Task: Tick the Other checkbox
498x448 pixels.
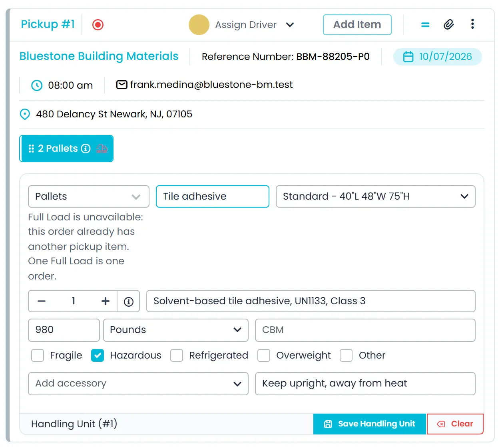Action: pyautogui.click(x=346, y=355)
